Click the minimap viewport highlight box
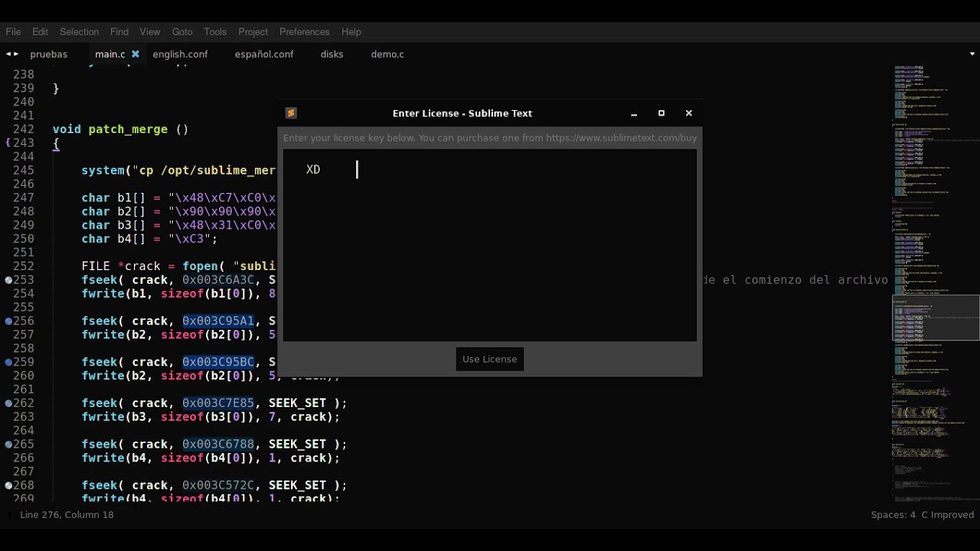 coord(936,318)
